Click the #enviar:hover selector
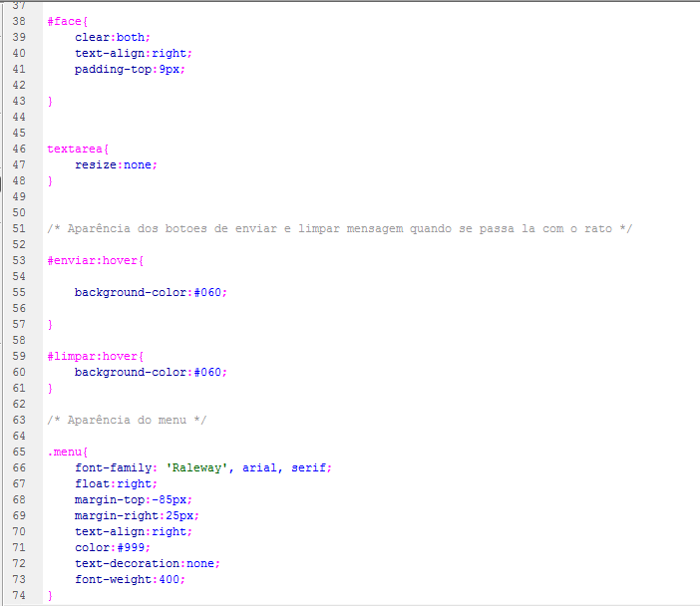This screenshot has width=700, height=606. click(x=96, y=260)
